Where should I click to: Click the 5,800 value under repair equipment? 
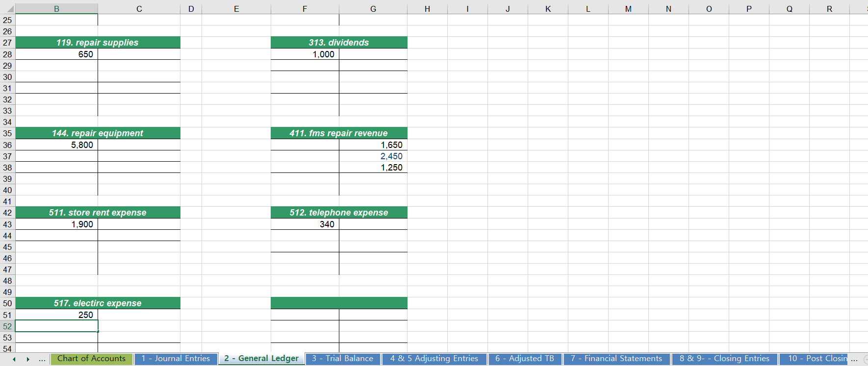56,145
